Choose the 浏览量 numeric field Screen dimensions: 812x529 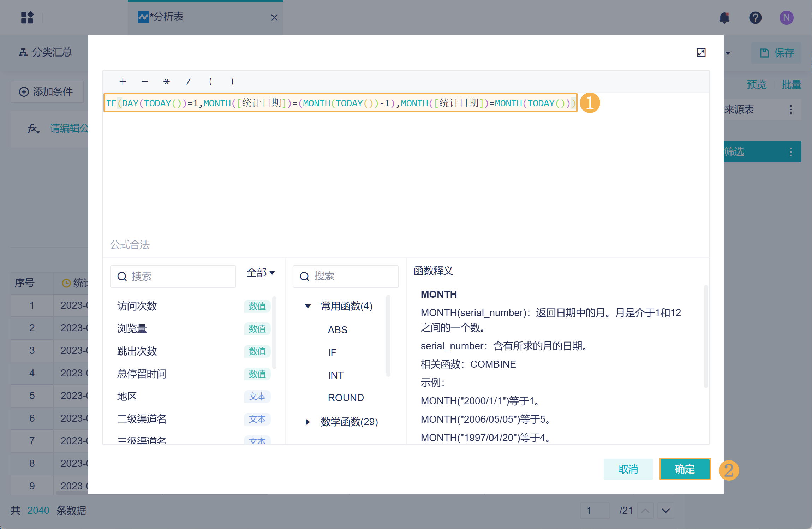click(x=132, y=328)
